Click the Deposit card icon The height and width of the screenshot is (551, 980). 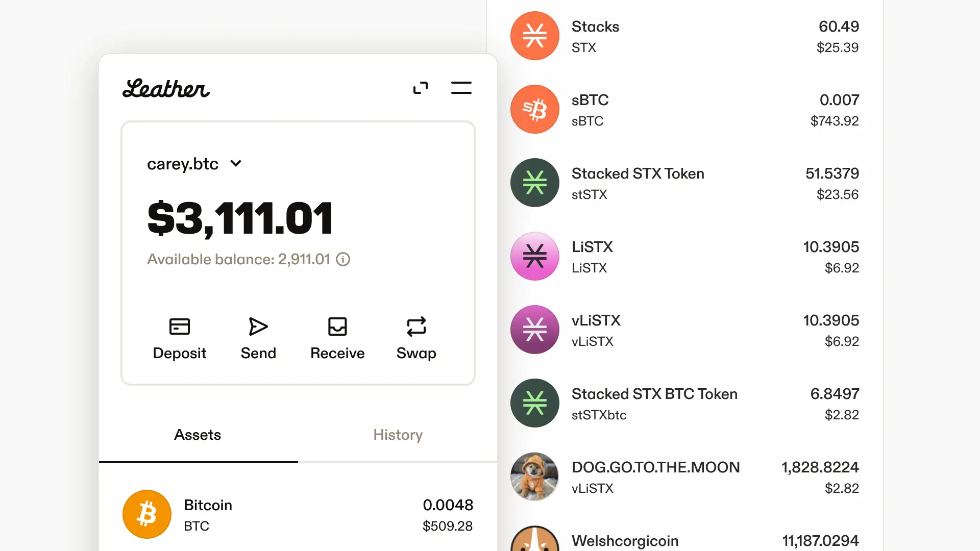coord(179,327)
